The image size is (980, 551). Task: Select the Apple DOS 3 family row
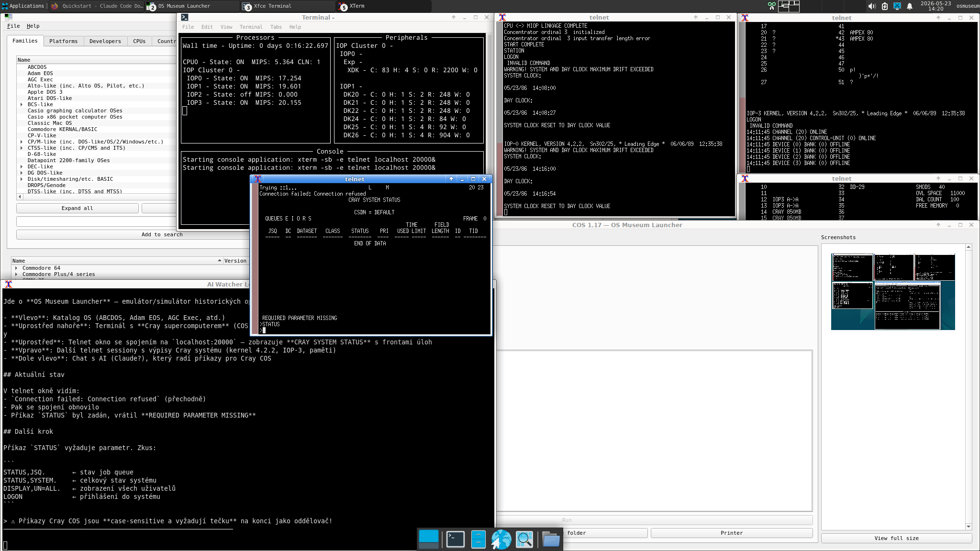click(x=96, y=92)
